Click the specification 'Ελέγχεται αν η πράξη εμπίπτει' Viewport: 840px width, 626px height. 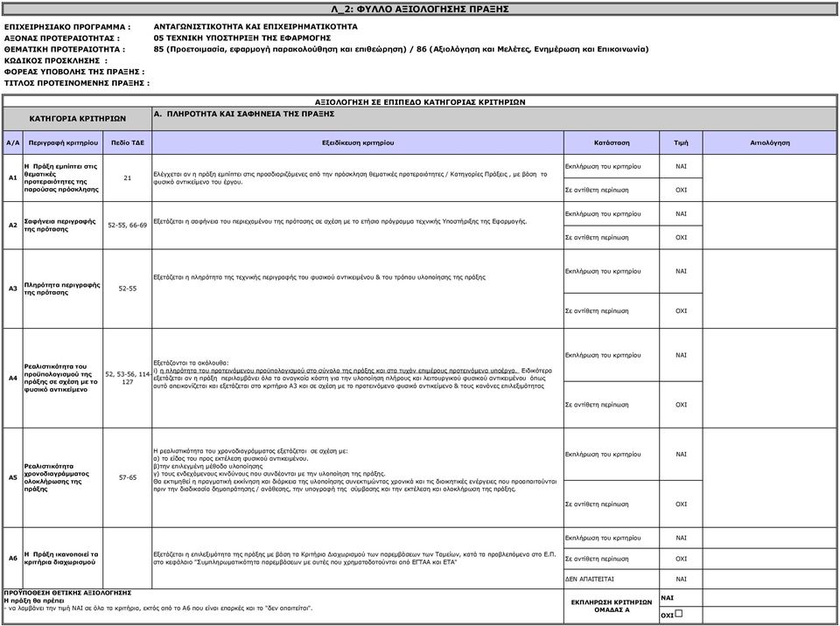(x=350, y=177)
